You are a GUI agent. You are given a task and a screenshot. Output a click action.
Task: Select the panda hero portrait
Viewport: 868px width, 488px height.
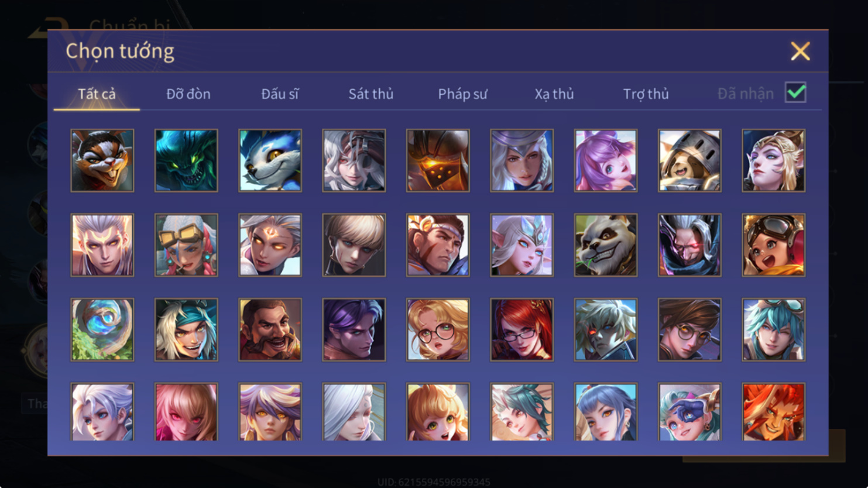coord(606,245)
